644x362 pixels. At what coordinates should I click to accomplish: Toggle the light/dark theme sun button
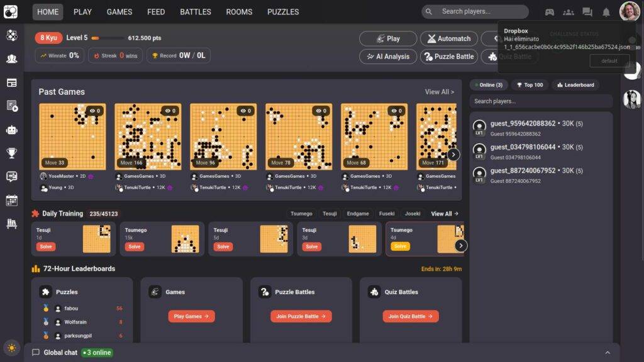(11, 348)
